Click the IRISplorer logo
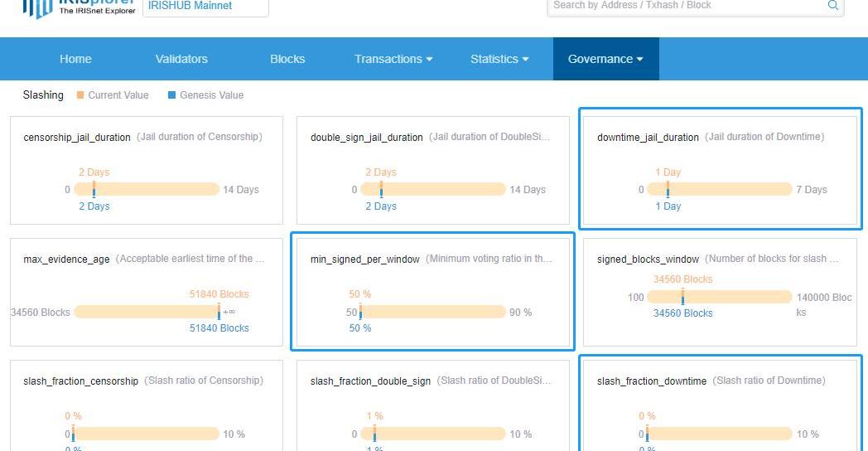 click(x=78, y=7)
